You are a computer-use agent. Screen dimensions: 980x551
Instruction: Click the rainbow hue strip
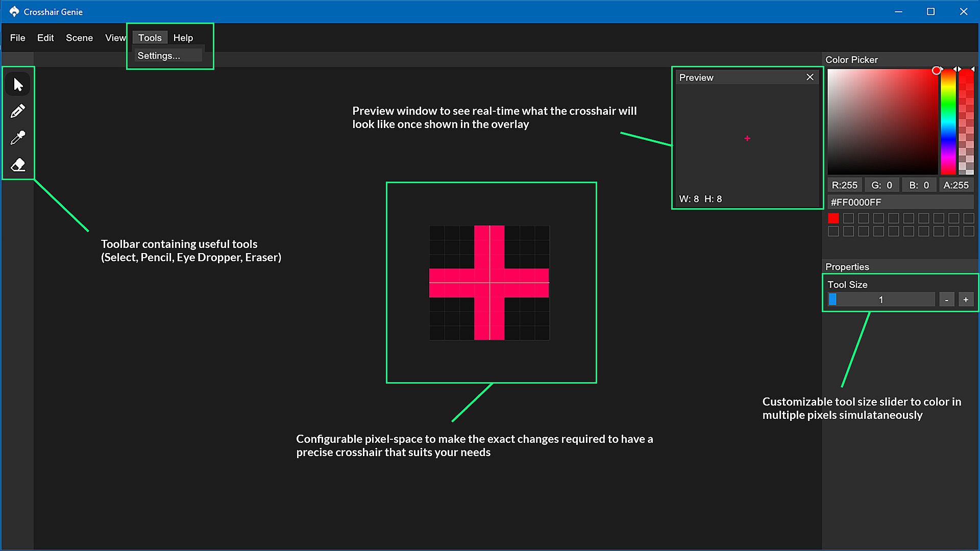coord(948,122)
